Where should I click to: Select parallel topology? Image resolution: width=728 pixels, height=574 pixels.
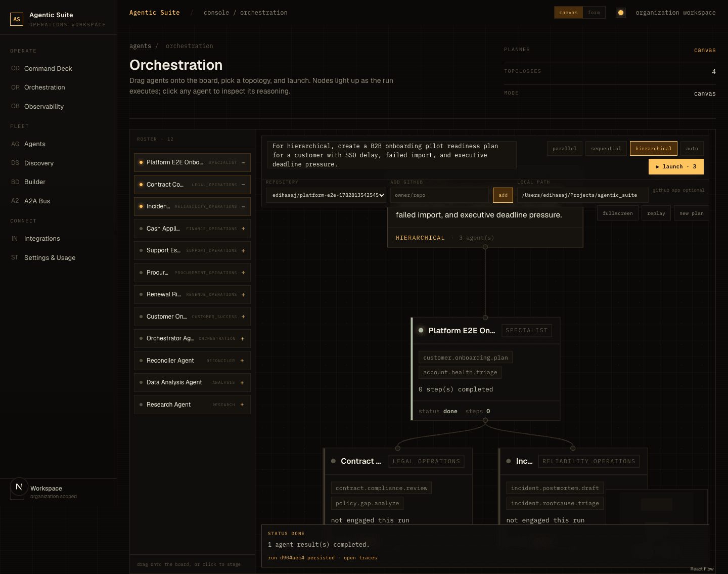pos(565,148)
